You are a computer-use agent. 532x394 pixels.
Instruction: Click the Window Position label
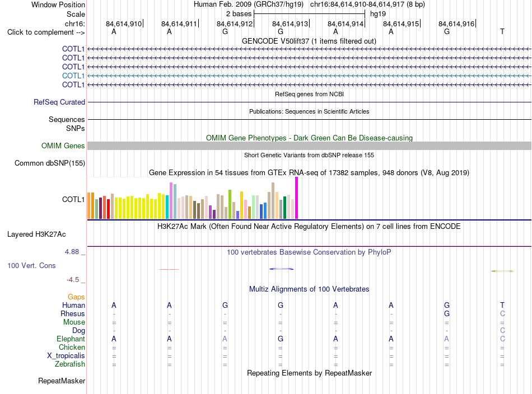pyautogui.click(x=58, y=4)
